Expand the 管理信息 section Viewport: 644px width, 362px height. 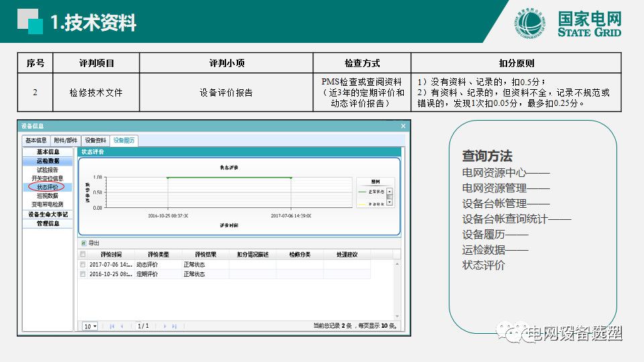(48, 224)
